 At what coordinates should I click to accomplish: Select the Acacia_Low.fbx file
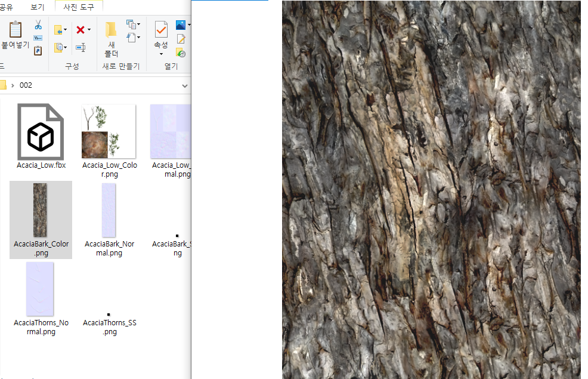(41, 137)
